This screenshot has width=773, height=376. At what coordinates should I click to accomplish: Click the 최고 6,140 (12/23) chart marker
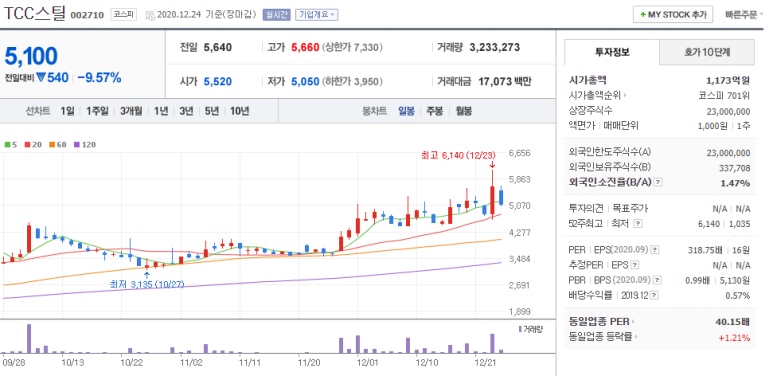[x=458, y=156]
